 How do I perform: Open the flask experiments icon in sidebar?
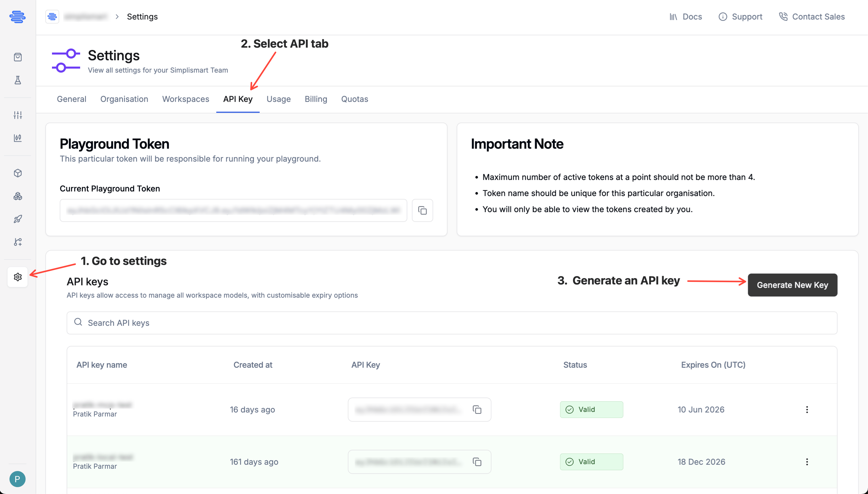tap(18, 80)
